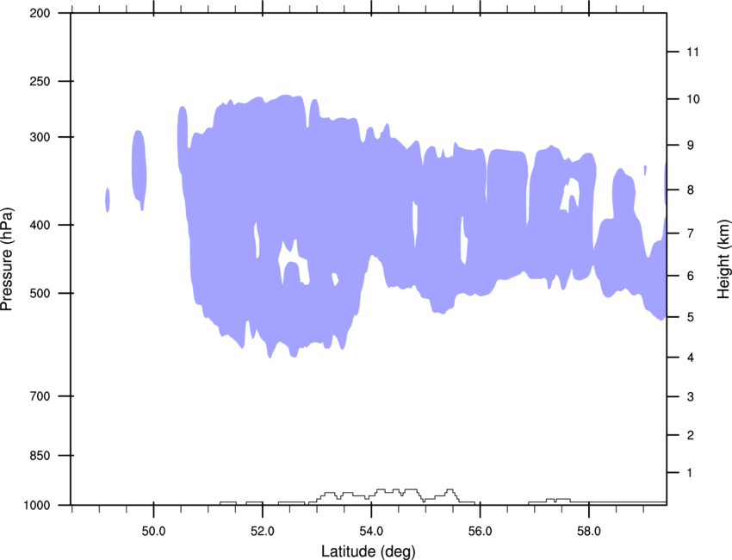
Task: Pick the 6 km height label
Action: coord(691,276)
